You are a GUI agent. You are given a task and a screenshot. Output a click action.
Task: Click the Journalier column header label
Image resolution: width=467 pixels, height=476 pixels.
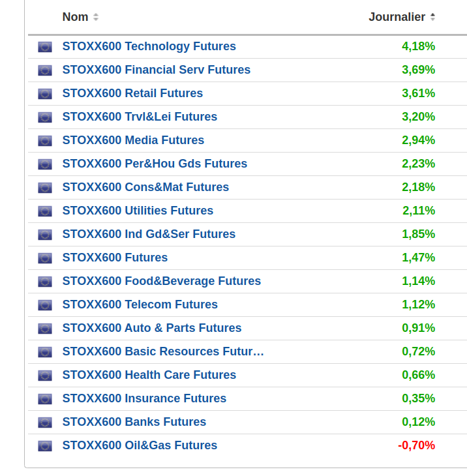(397, 18)
